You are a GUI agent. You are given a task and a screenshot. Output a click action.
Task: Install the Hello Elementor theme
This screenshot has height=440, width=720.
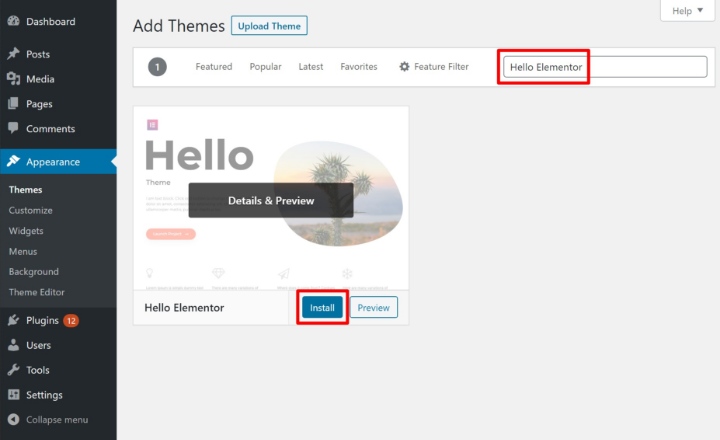point(322,308)
